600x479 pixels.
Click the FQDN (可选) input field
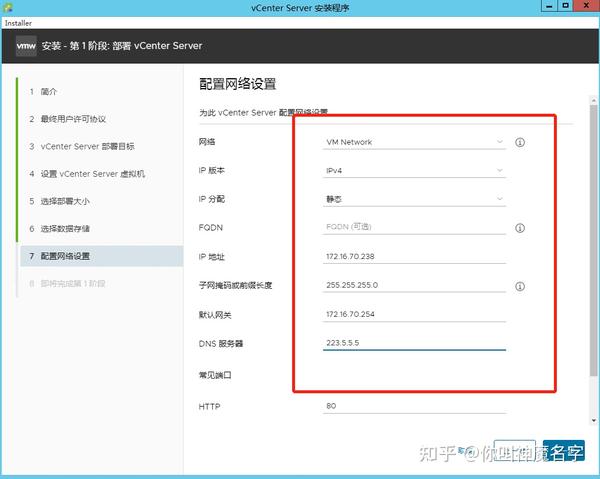tap(414, 227)
